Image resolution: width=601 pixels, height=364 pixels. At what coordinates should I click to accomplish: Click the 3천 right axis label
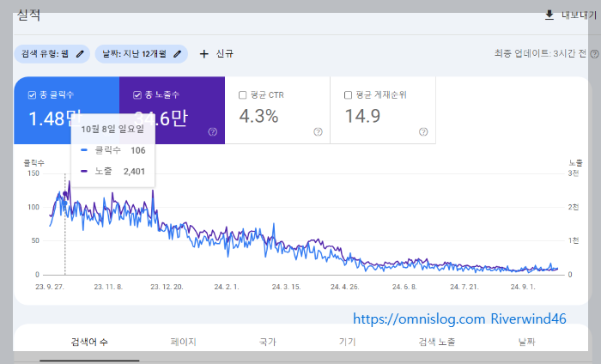pos(574,173)
